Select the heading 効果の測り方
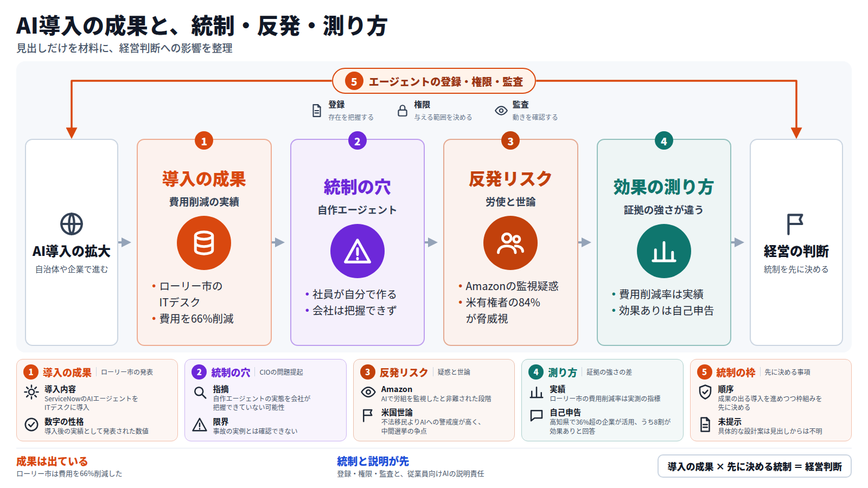 coord(664,187)
